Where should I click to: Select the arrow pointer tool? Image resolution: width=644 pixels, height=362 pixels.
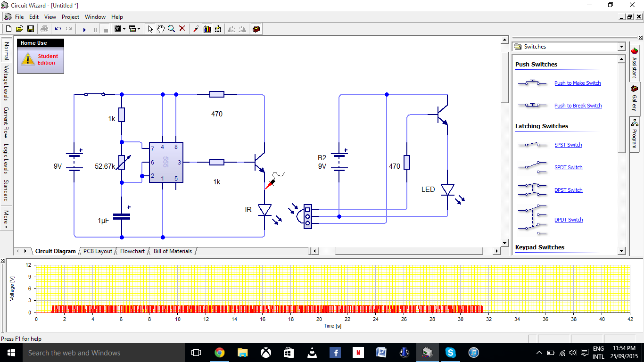pos(150,29)
